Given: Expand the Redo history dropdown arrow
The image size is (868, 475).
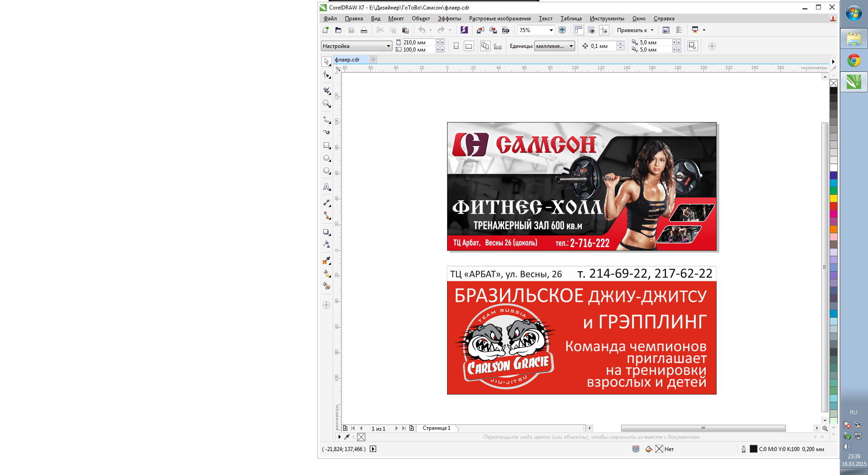Looking at the screenshot, I should point(450,30).
